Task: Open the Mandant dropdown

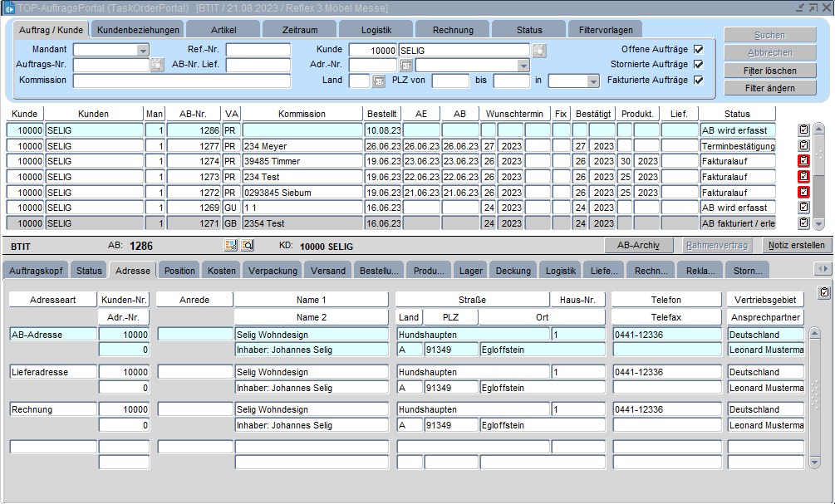Action: tap(143, 50)
